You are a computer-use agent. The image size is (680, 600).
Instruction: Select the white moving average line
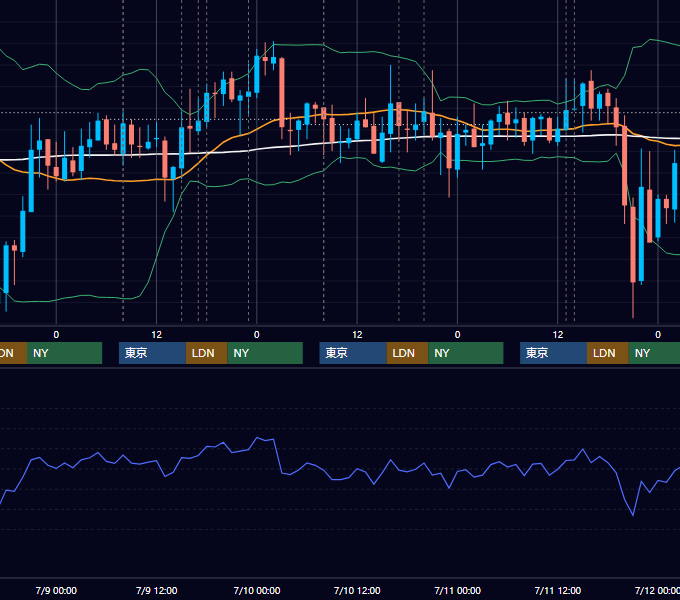[x=340, y=142]
